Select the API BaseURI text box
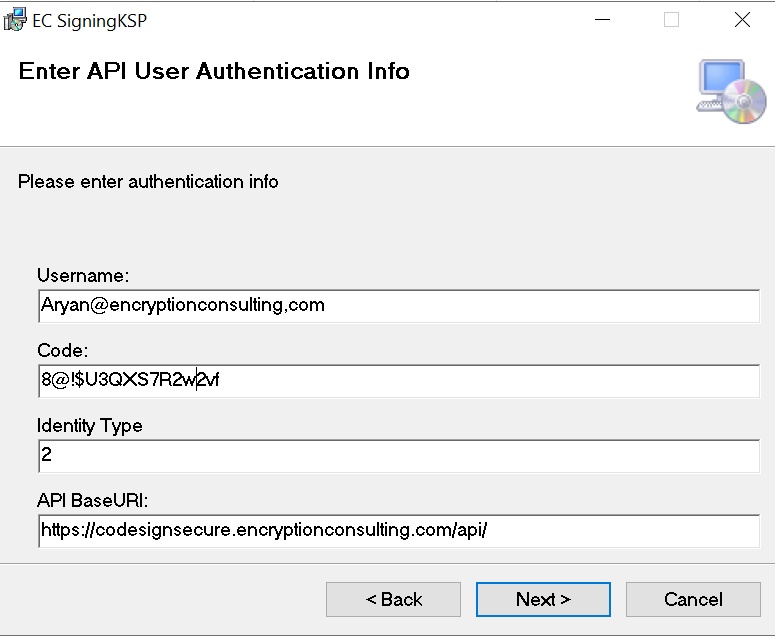Screen dimensions: 775x638 point(399,531)
